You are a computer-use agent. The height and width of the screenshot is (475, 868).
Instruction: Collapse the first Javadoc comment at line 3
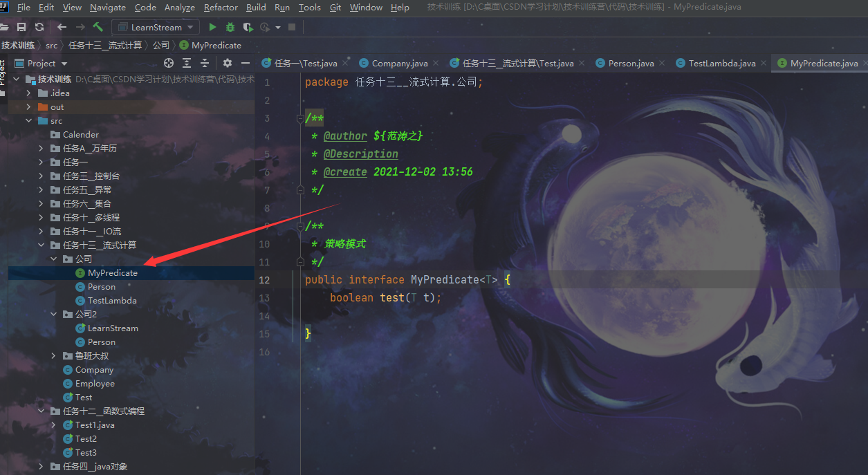coord(299,118)
